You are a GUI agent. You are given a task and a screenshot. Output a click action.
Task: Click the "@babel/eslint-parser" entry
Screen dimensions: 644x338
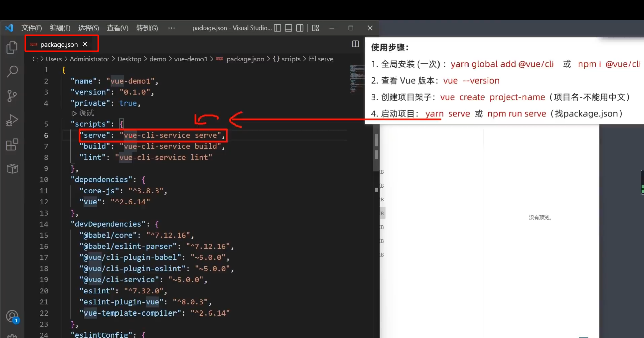128,246
